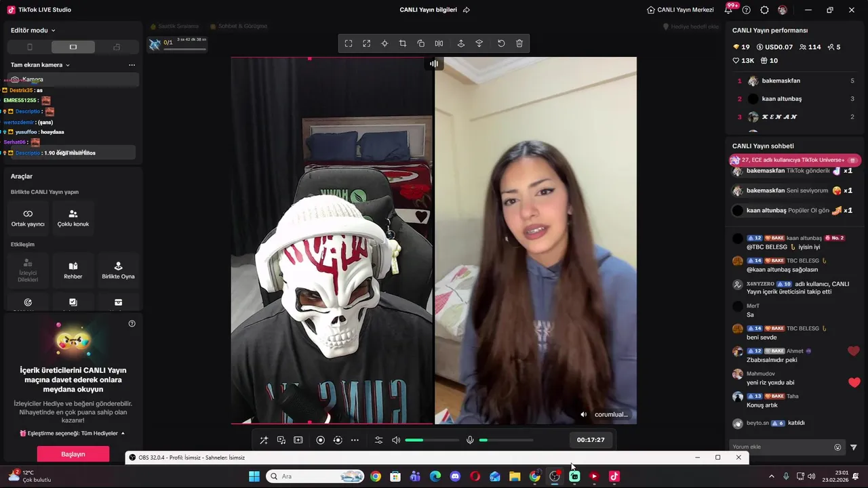The height and width of the screenshot is (488, 868).
Task: Open the Birlikte Oyna tool
Action: coord(118,270)
